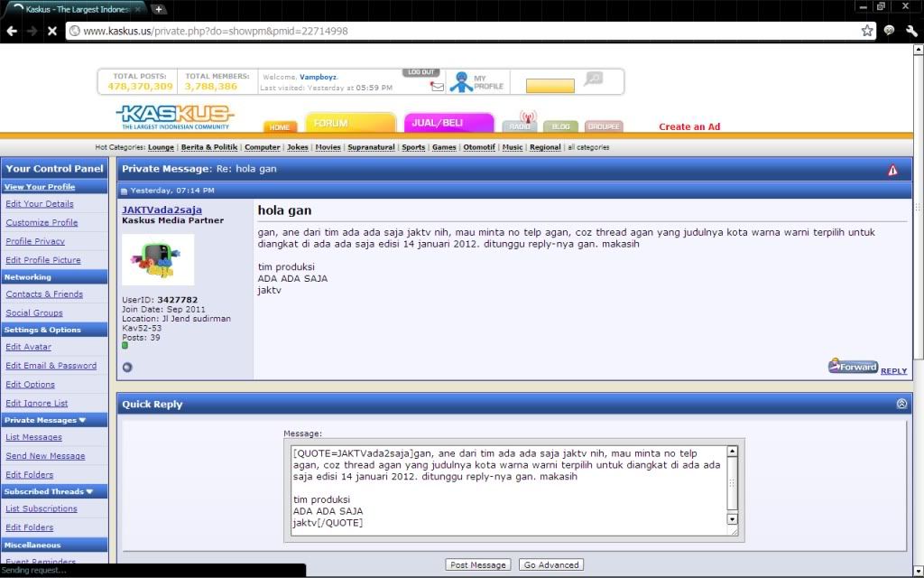Open Edit Your Details
The height and width of the screenshot is (578, 924).
click(40, 204)
